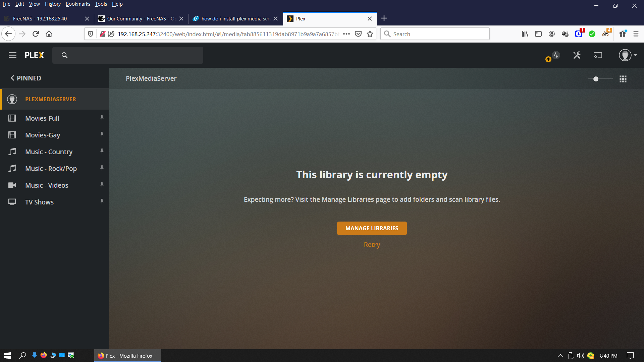The height and width of the screenshot is (362, 644).
Task: Open the grid view options icon
Action: (x=623, y=79)
